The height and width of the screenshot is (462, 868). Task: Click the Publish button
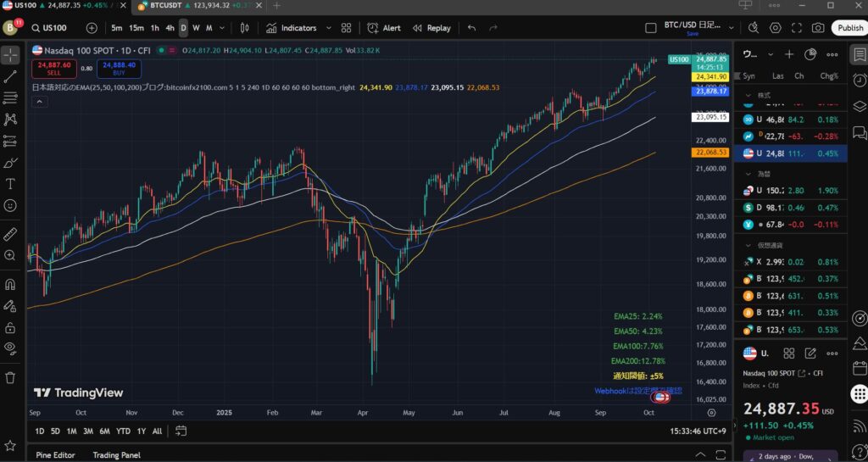(x=849, y=28)
